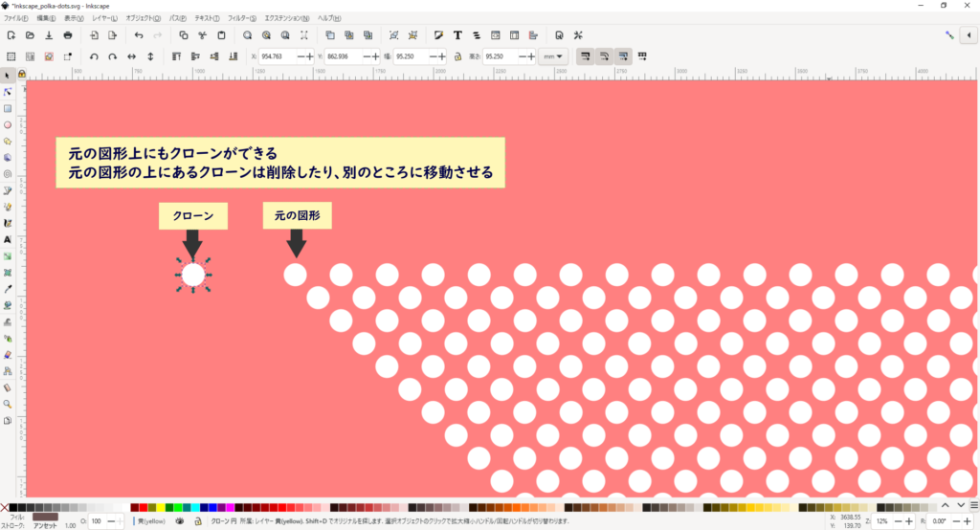Open the エクステンション(N) menu
The height and width of the screenshot is (530, 980).
[x=287, y=19]
